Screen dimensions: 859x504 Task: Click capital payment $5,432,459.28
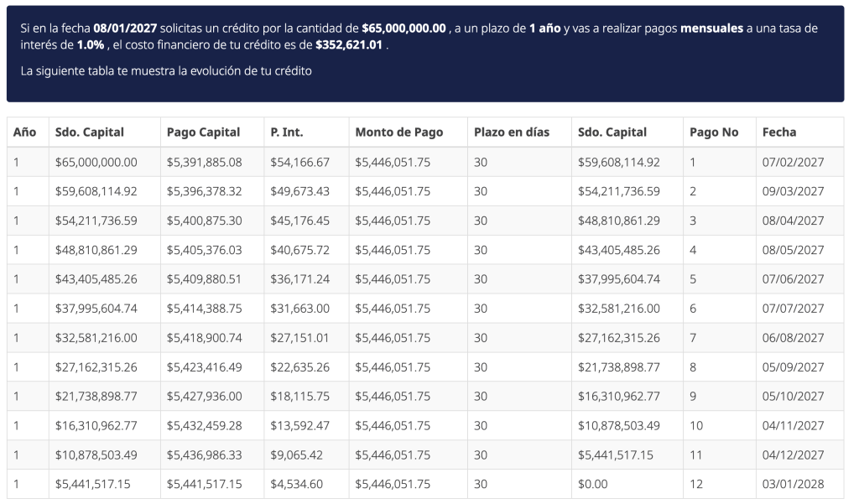click(205, 426)
